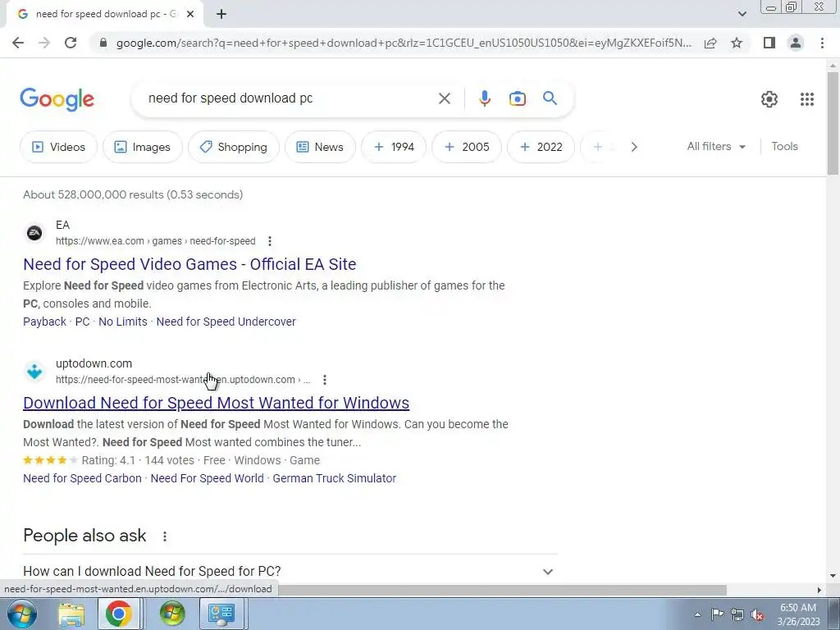This screenshot has height=630, width=840.
Task: Click the muted volume tray icon
Action: pyautogui.click(x=757, y=615)
